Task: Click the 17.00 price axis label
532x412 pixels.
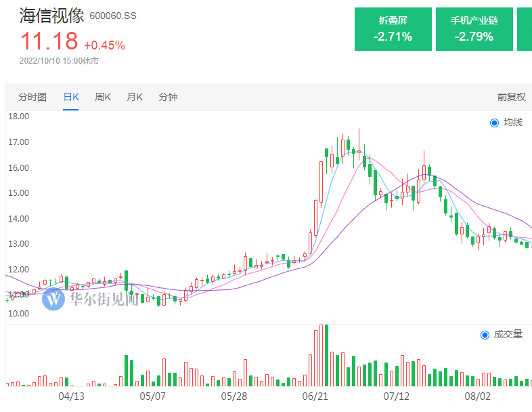Action: pyautogui.click(x=19, y=142)
